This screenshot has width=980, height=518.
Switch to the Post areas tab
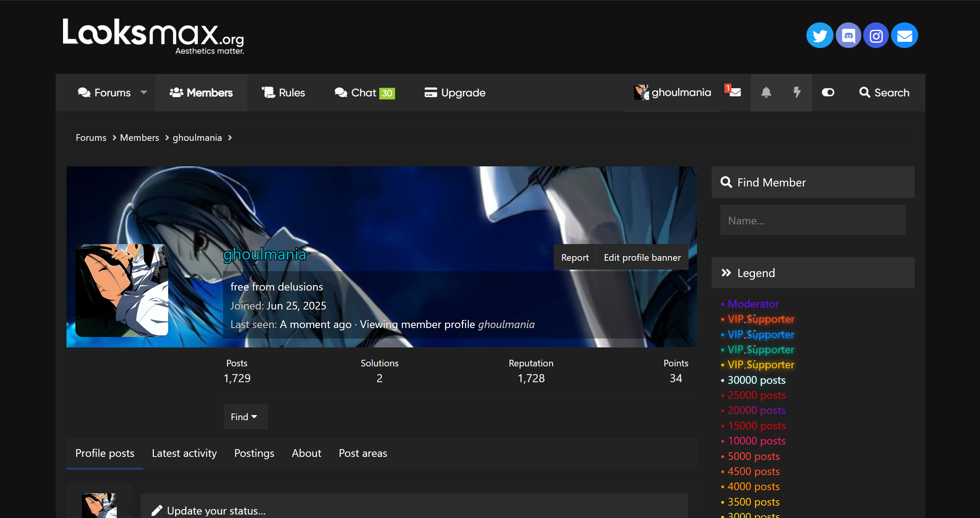coord(363,453)
